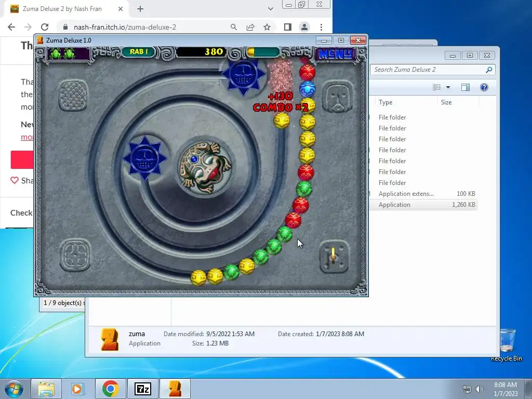Go forward in Chrome
The image size is (532, 399).
[x=28, y=27]
